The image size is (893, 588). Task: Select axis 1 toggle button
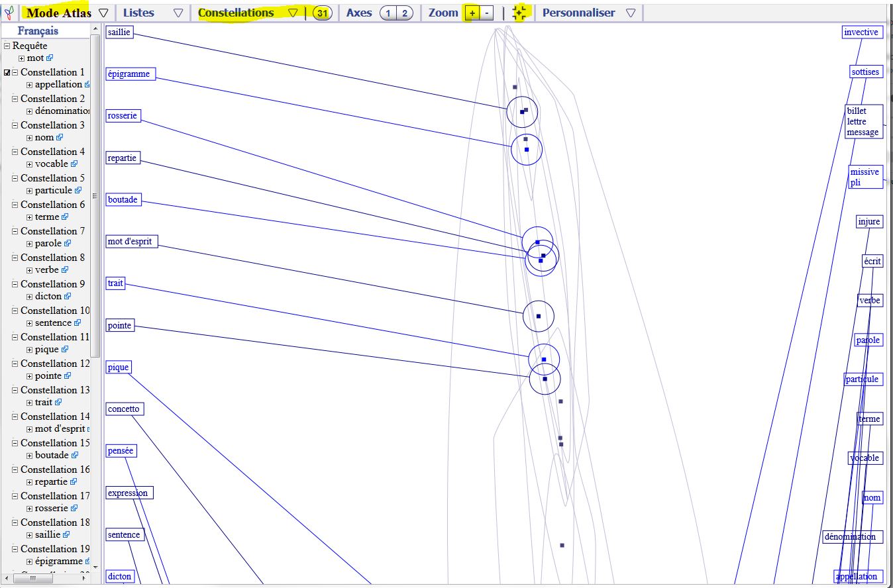(388, 13)
